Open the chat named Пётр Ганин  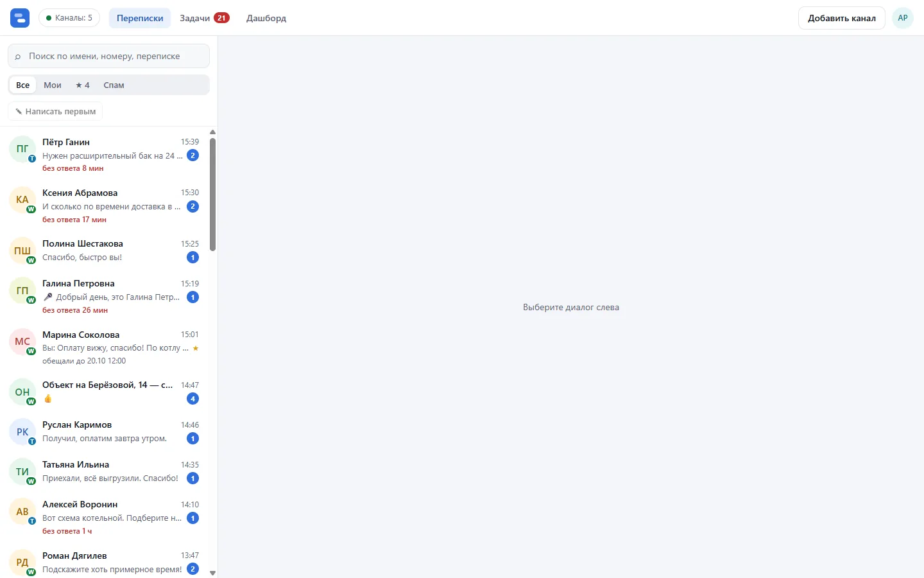105,155
